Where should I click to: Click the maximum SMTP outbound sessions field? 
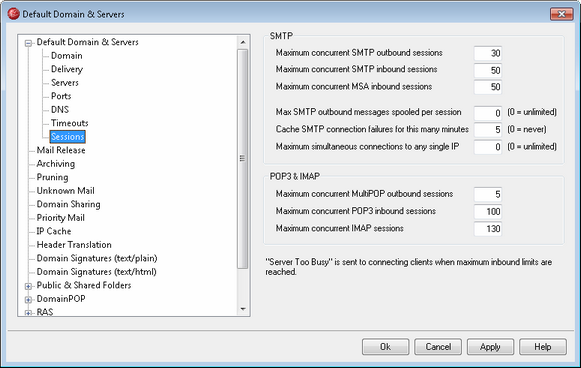(x=488, y=53)
